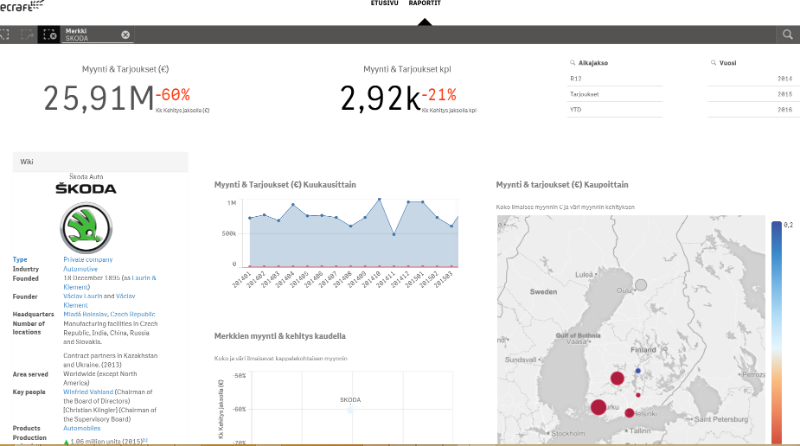Viewport: 800px width, 446px height.
Task: Click the -21% development indicator
Action: (x=439, y=94)
